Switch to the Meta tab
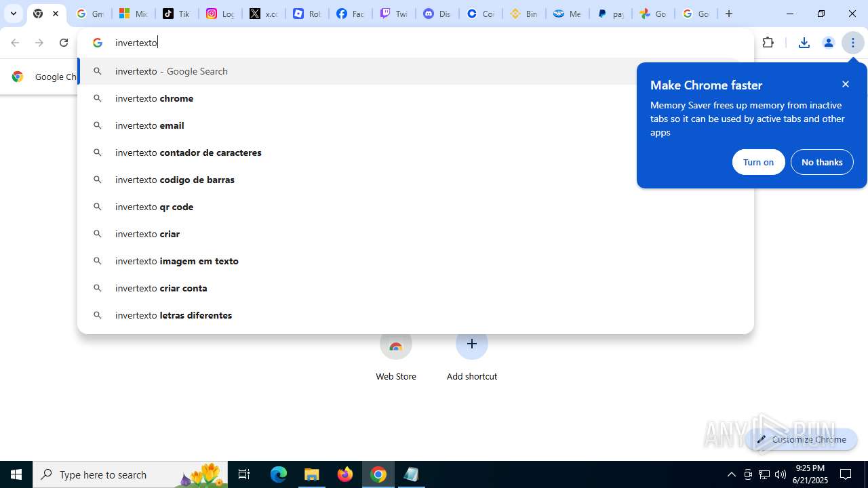This screenshot has width=868, height=488. tap(567, 14)
